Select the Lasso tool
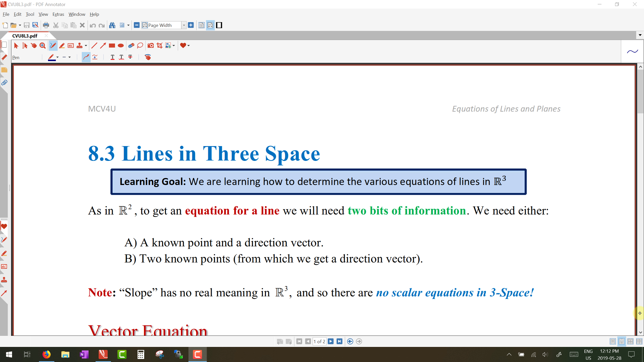Screen dimensions: 644x362 pyautogui.click(x=140, y=46)
